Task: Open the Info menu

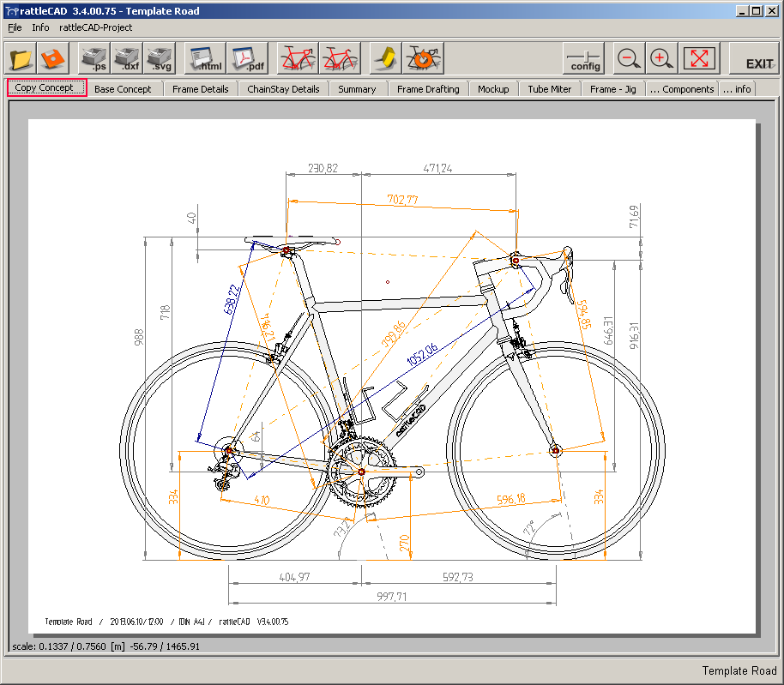Action: [40, 27]
